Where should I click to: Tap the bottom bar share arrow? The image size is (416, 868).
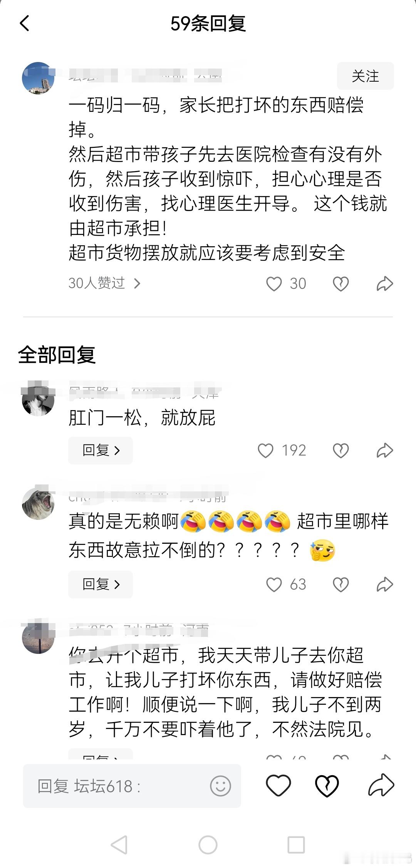[381, 785]
